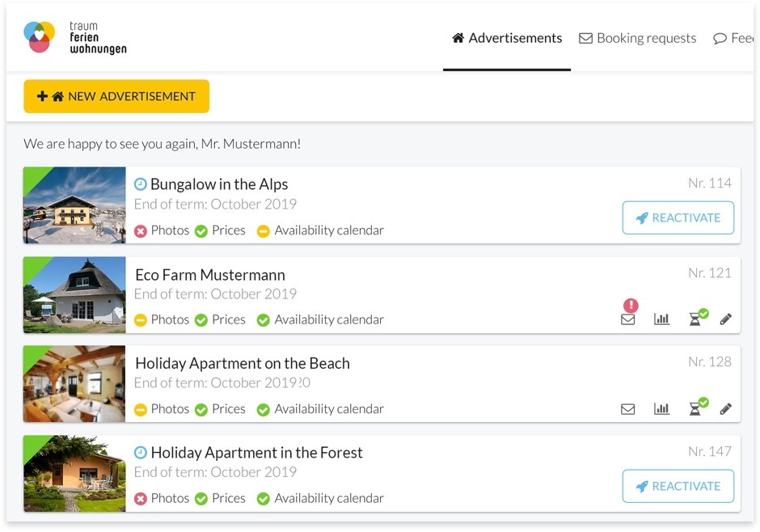Click Holiday Apartment on the Beach photo
Image resolution: width=760 pixels, height=532 pixels.
coord(74,384)
